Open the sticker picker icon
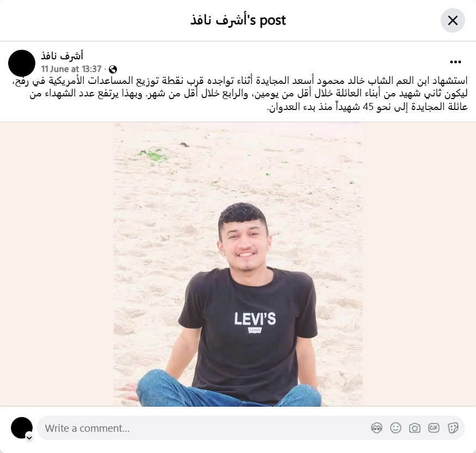 [453, 428]
